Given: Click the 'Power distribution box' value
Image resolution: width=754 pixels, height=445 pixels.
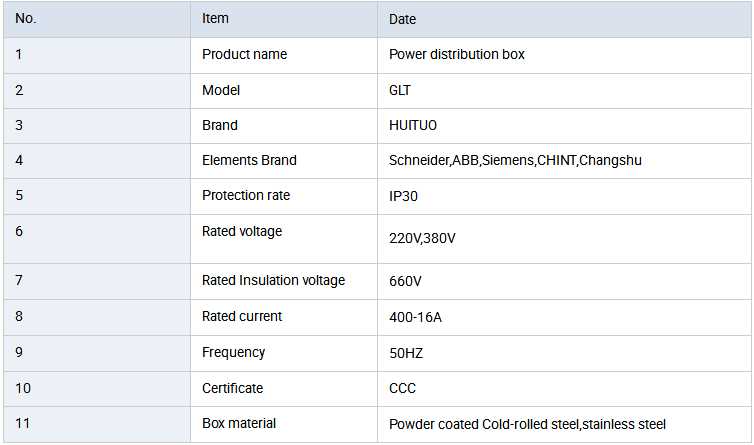Looking at the screenshot, I should pos(456,54).
